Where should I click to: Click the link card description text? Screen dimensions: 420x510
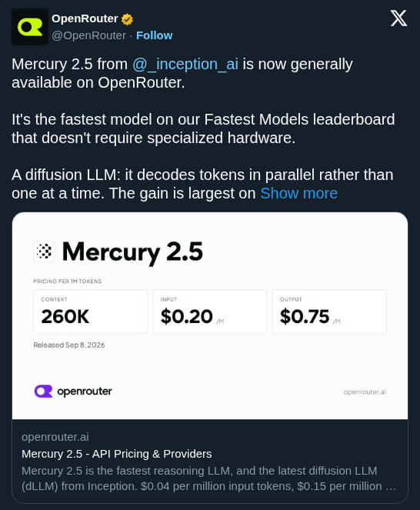point(209,478)
